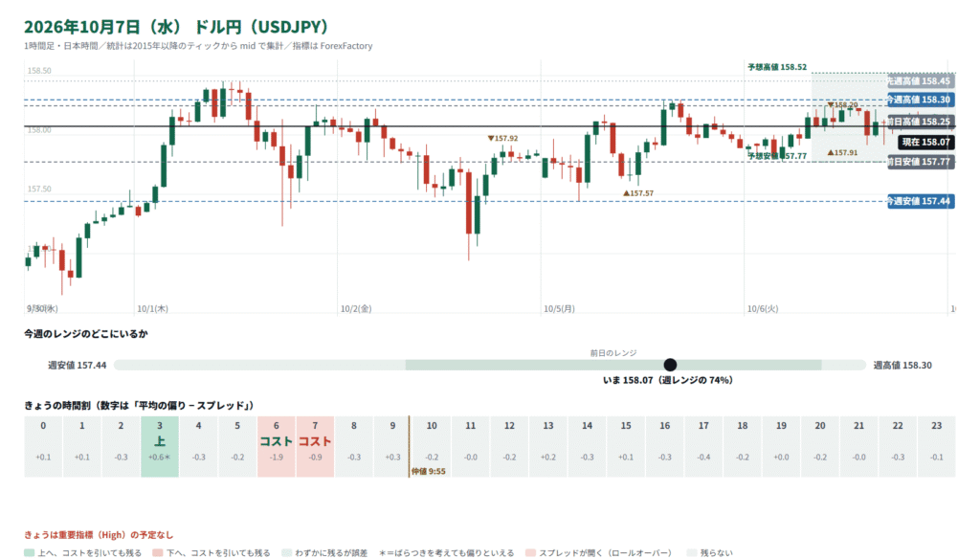Select the hour 7 コスト cell
The image size is (980, 559).
(315, 446)
